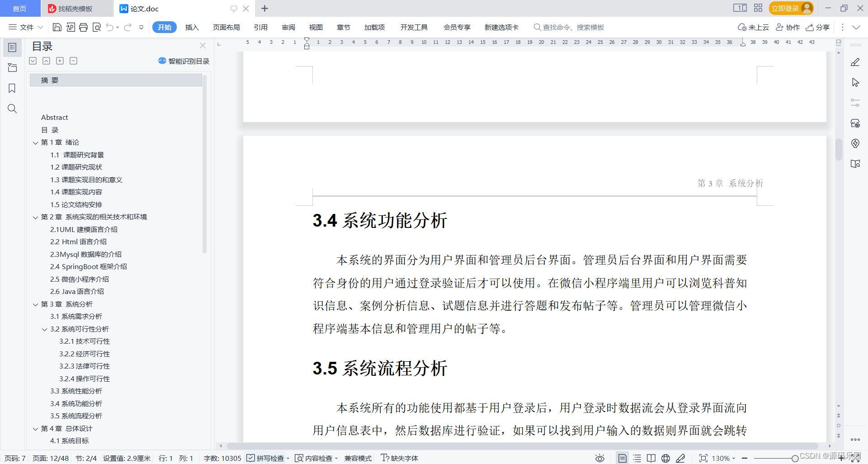Image resolution: width=868 pixels, height=464 pixels.
Task: Jump to Abstract via the outline entry
Action: pyautogui.click(x=54, y=117)
